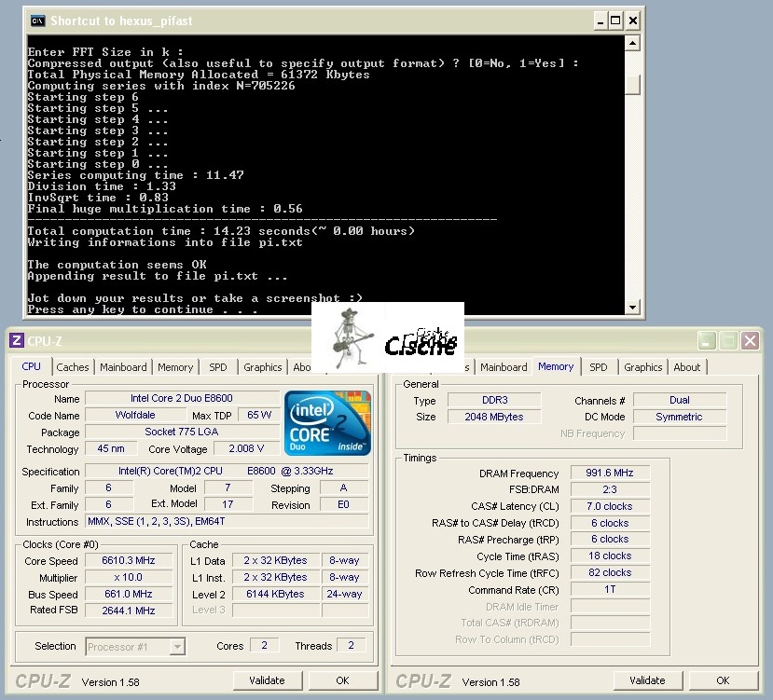Image resolution: width=773 pixels, height=700 pixels.
Task: Click the CAS# Latency value '7.0 clocks'
Action: click(611, 506)
